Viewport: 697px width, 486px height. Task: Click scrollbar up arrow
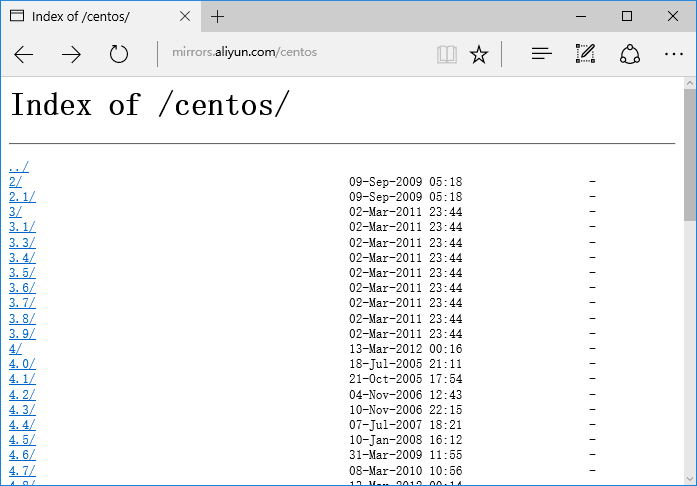[x=689, y=81]
